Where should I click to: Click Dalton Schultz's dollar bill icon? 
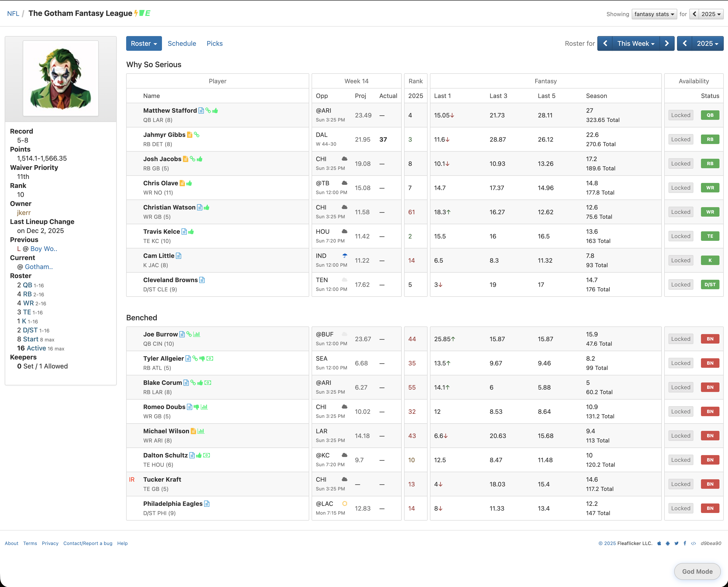[207, 456]
